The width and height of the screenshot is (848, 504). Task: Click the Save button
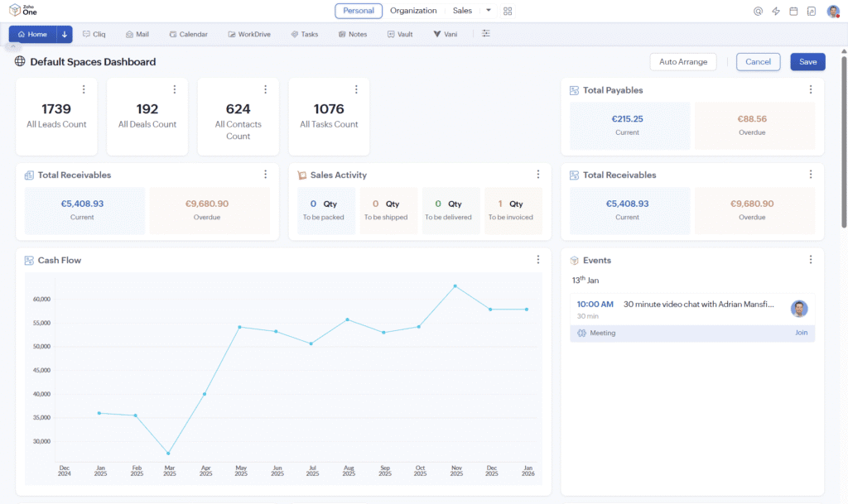pyautogui.click(x=807, y=61)
